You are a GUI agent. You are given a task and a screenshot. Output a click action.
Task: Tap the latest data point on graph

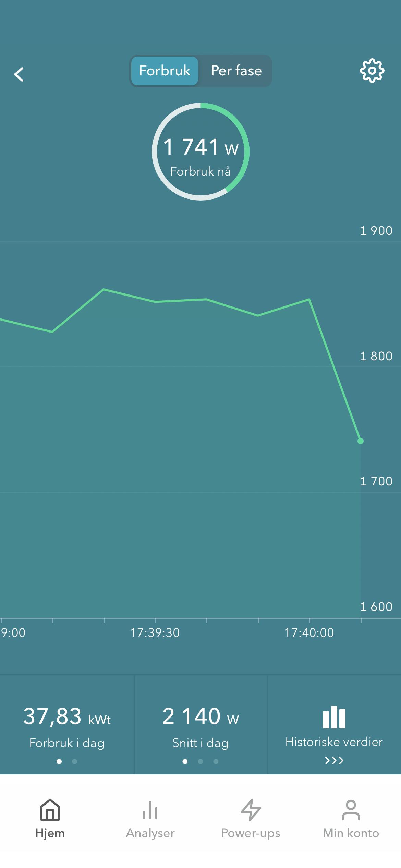coord(361,441)
